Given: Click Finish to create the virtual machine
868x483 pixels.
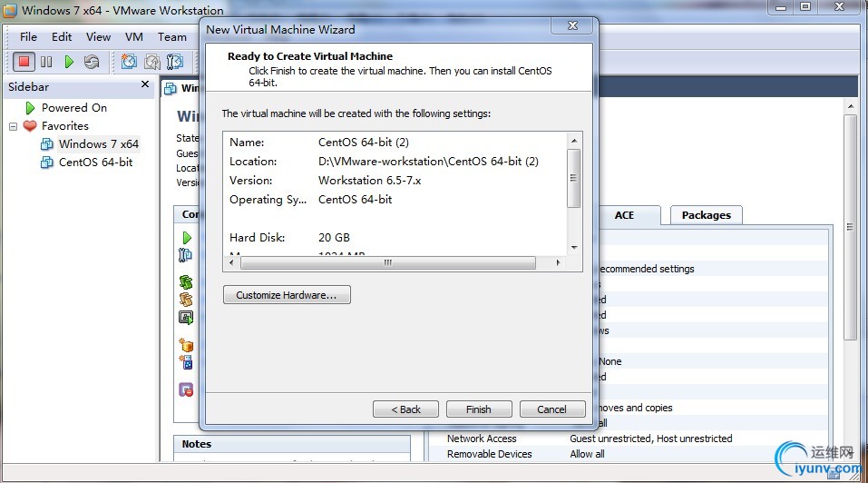Looking at the screenshot, I should (479, 409).
